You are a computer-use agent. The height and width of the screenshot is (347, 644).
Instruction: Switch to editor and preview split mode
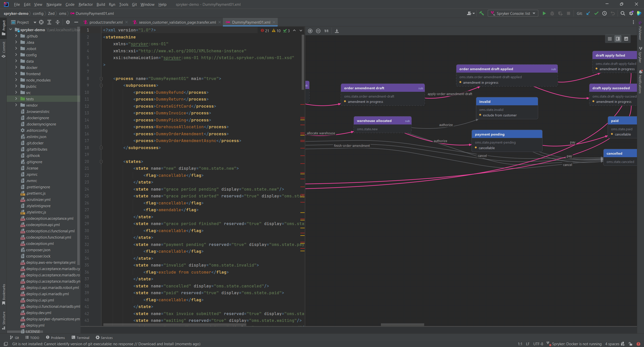tap(618, 39)
